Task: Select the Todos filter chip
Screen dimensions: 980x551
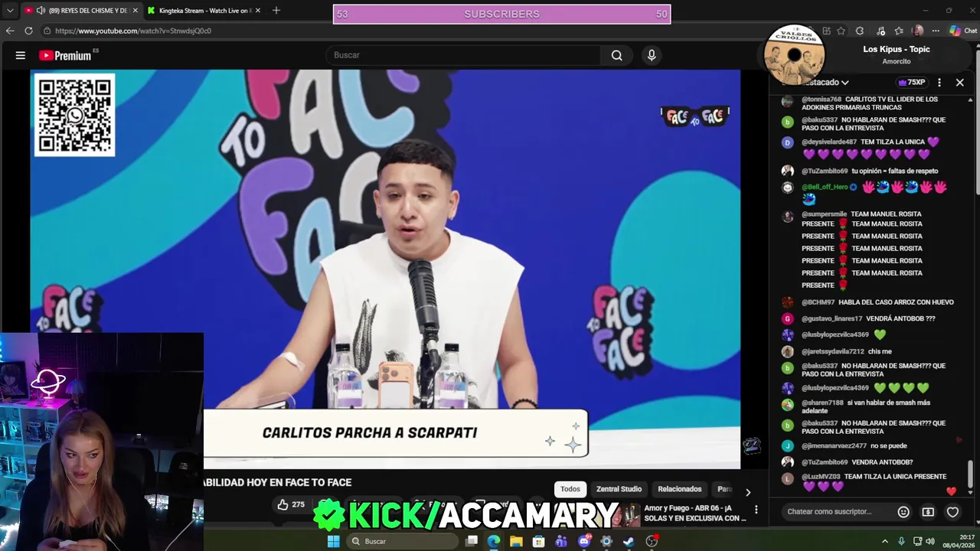Action: tap(570, 489)
